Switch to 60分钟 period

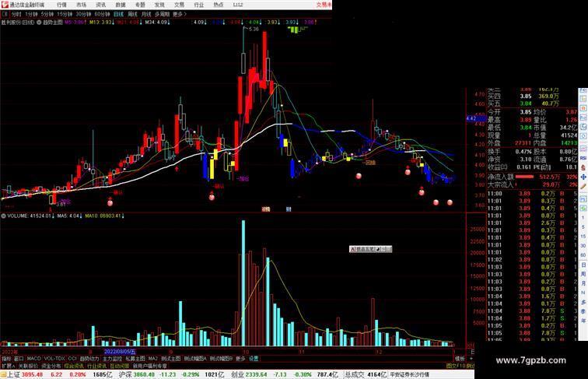(x=102, y=14)
